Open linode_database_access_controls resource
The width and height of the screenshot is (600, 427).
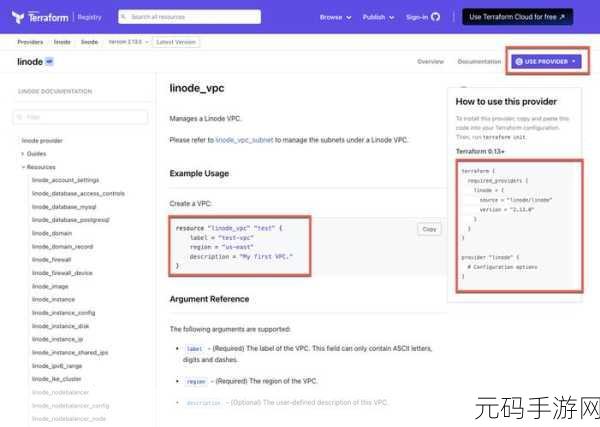pyautogui.click(x=78, y=193)
